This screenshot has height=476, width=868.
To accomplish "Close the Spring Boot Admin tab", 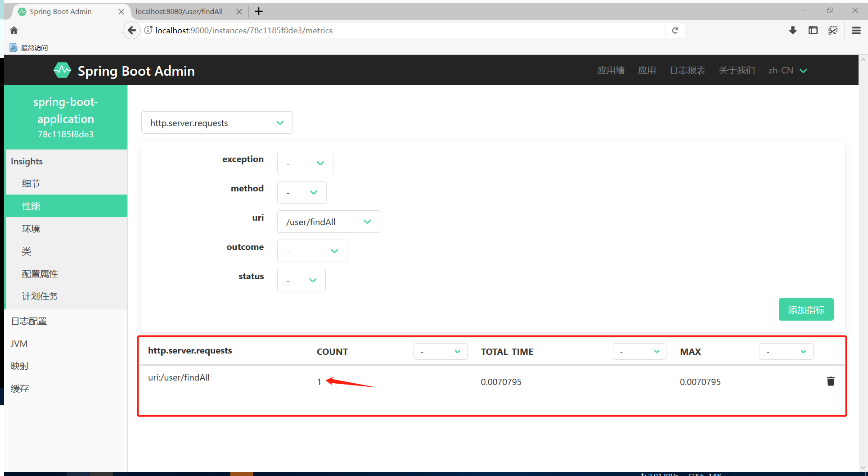I will [121, 11].
